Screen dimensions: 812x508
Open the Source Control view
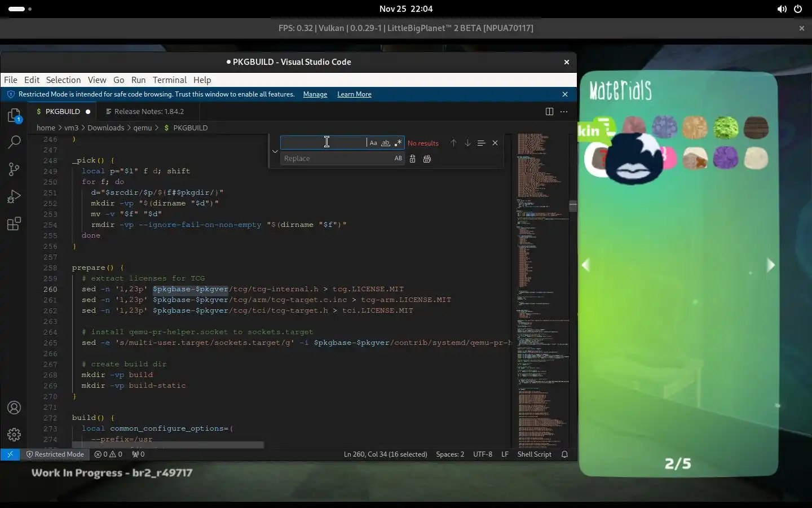[14, 169]
